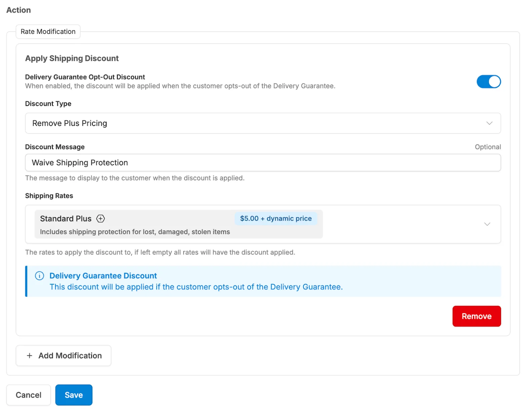This screenshot has height=420, width=527.
Task: Click the info icon in the blue banner
Action: click(x=39, y=276)
